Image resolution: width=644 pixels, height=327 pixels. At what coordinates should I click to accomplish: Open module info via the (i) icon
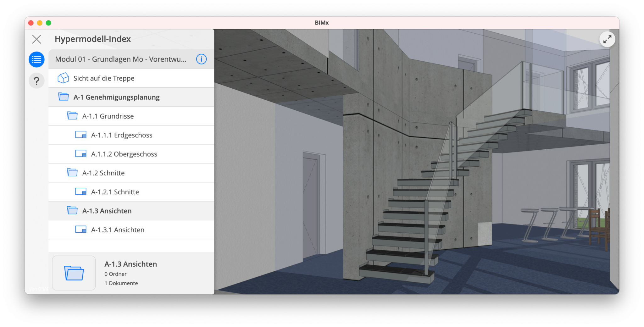click(x=201, y=59)
